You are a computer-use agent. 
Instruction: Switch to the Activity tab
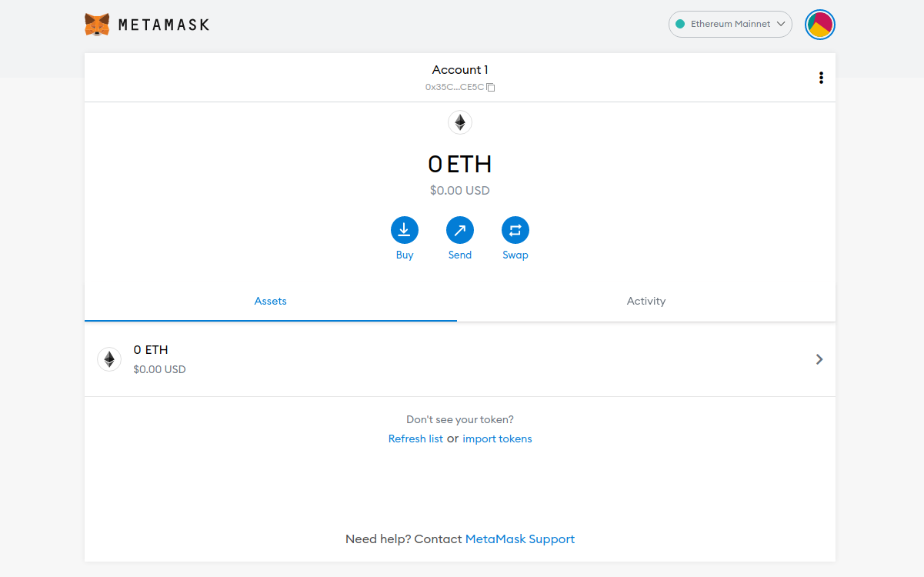click(645, 301)
